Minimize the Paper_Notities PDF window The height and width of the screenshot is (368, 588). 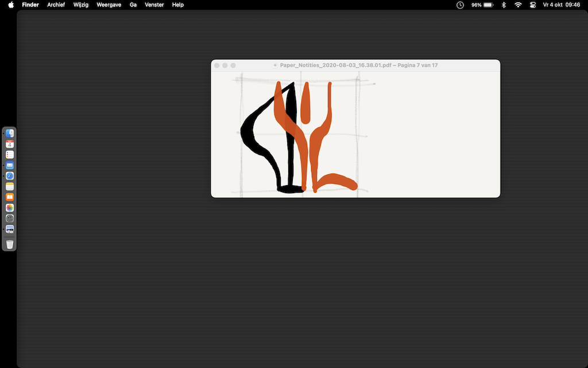coord(225,66)
